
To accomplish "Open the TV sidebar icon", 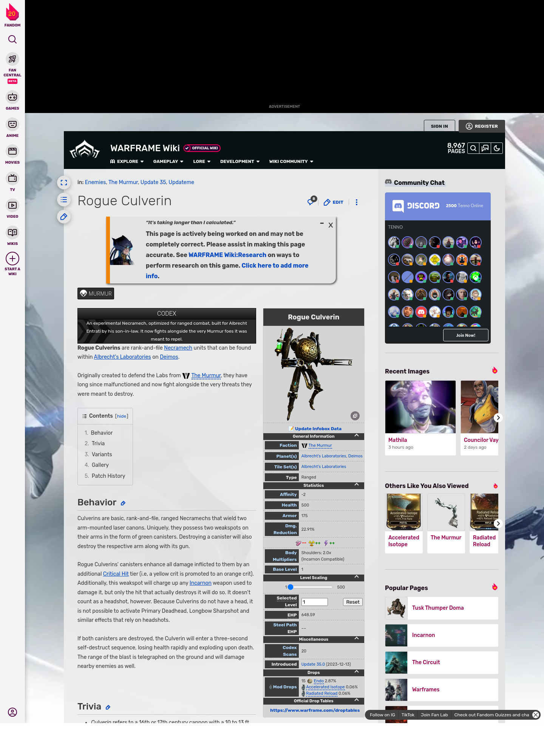I will [12, 178].
